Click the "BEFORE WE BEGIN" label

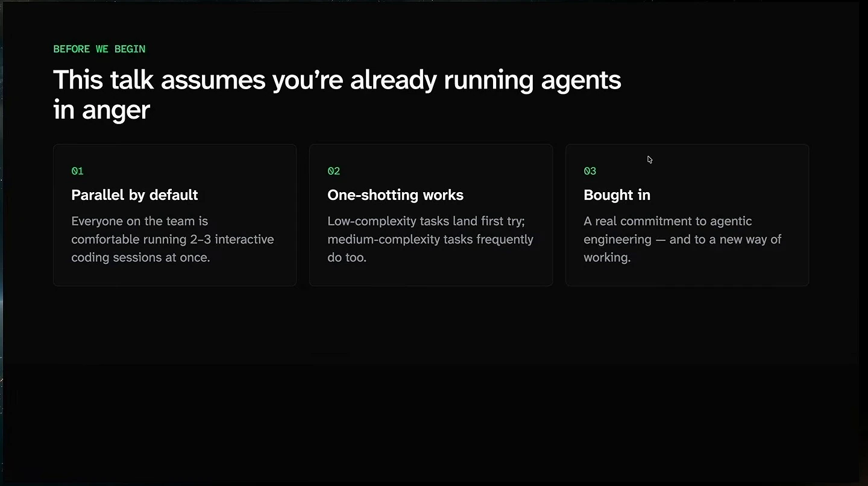pyautogui.click(x=99, y=49)
